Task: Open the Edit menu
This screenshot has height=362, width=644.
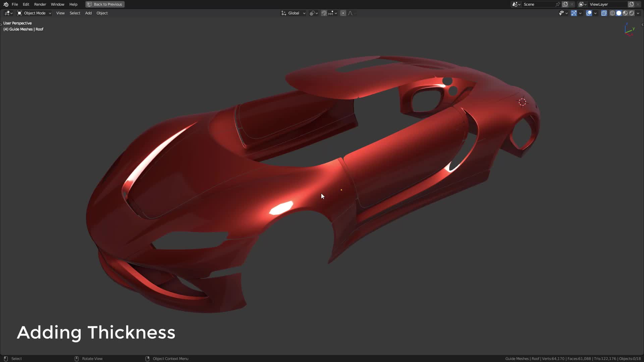Action: [26, 4]
